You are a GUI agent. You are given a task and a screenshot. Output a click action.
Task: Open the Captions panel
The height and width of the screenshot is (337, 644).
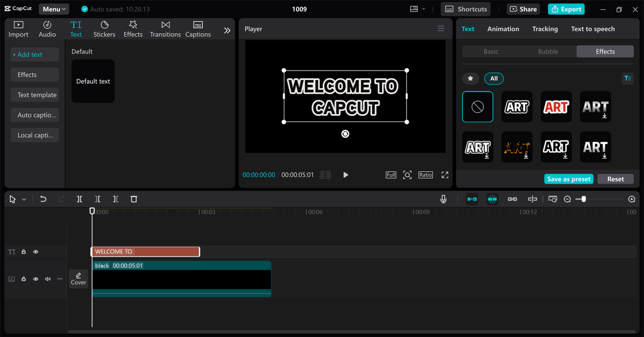pos(198,29)
